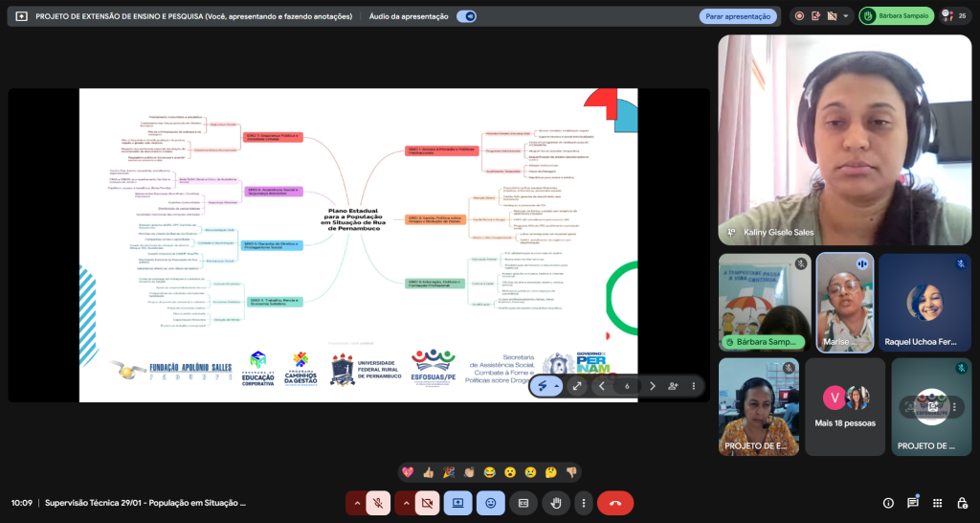980x523 pixels.
Task: Open the recording indicators dropdown arrow at top
Action: click(x=846, y=16)
